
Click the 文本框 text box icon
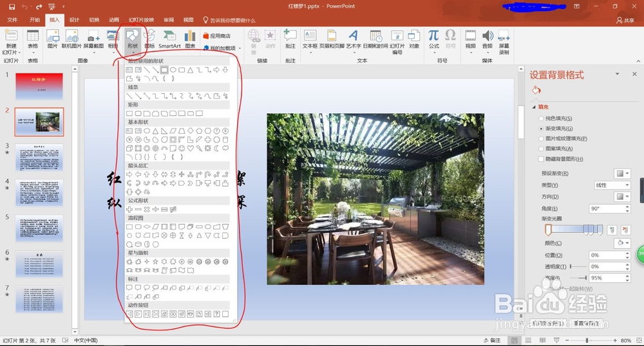[x=310, y=35]
